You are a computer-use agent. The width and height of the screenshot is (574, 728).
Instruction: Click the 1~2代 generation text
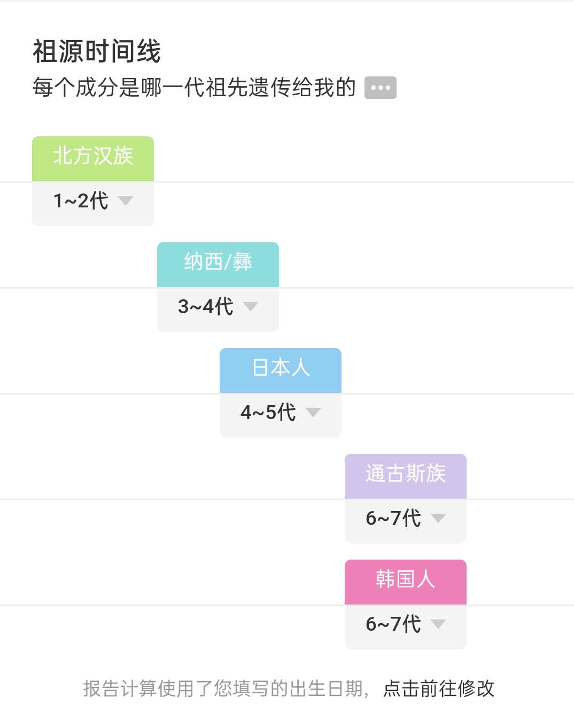[81, 201]
